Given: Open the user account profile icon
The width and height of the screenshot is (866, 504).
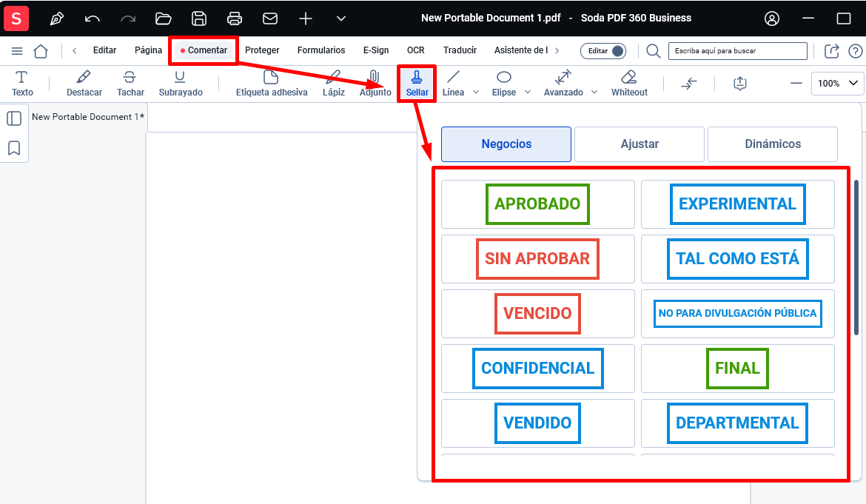Looking at the screenshot, I should click(x=771, y=19).
